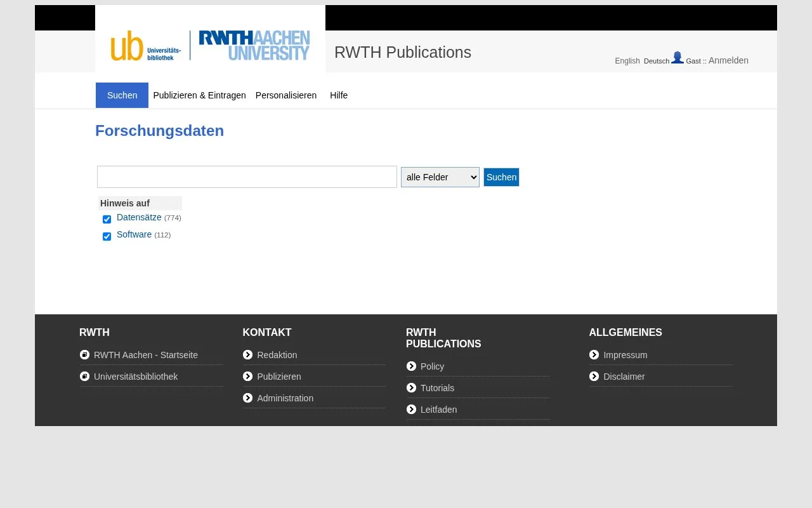Click the arrow icon beside Policy

[411, 366]
